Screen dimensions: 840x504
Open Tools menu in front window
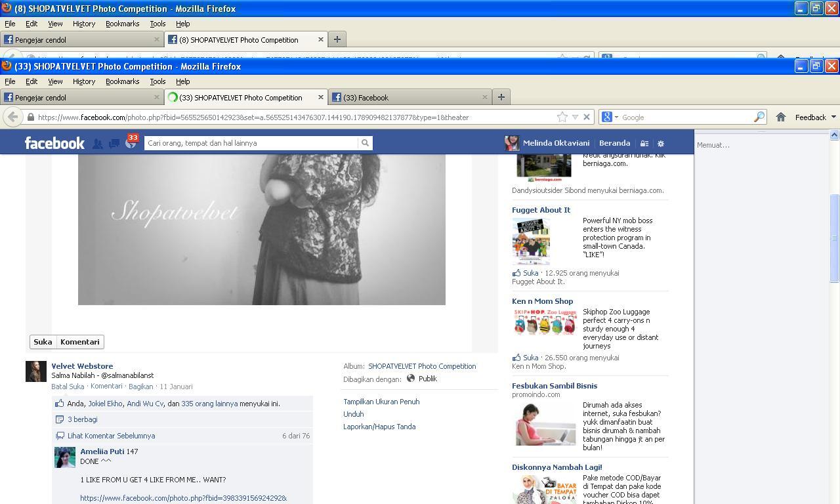[x=157, y=81]
